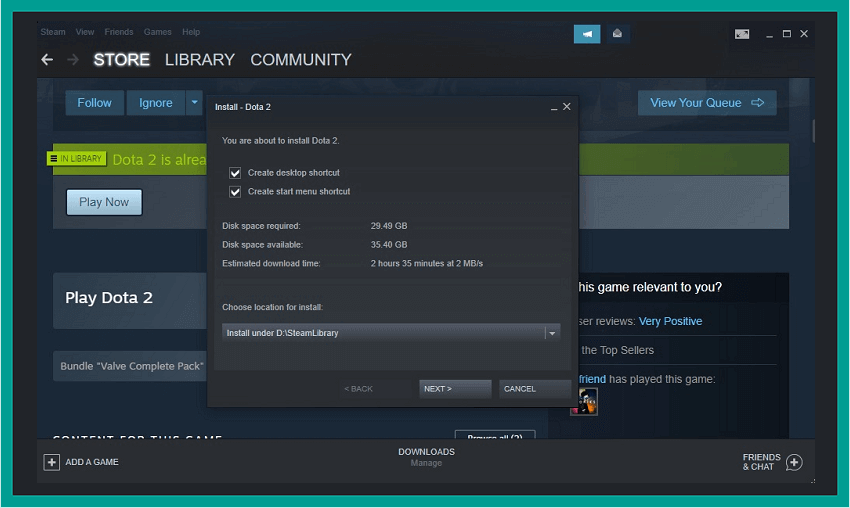Go back with the left arrow icon
The image size is (850, 508).
47,60
